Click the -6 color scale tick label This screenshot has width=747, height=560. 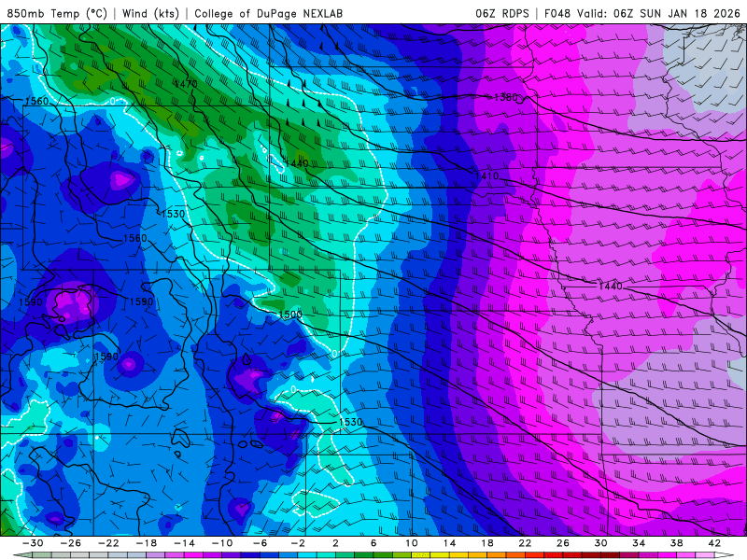click(x=261, y=543)
